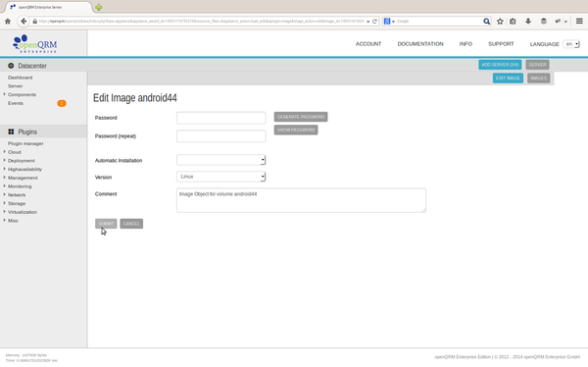The width and height of the screenshot is (588, 367).
Task: Open the Automatic Installation dropdown
Action: click(220, 160)
